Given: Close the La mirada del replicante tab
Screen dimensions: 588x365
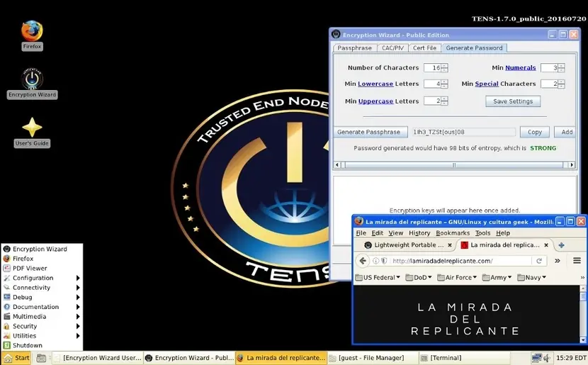Looking at the screenshot, I should click(546, 245).
